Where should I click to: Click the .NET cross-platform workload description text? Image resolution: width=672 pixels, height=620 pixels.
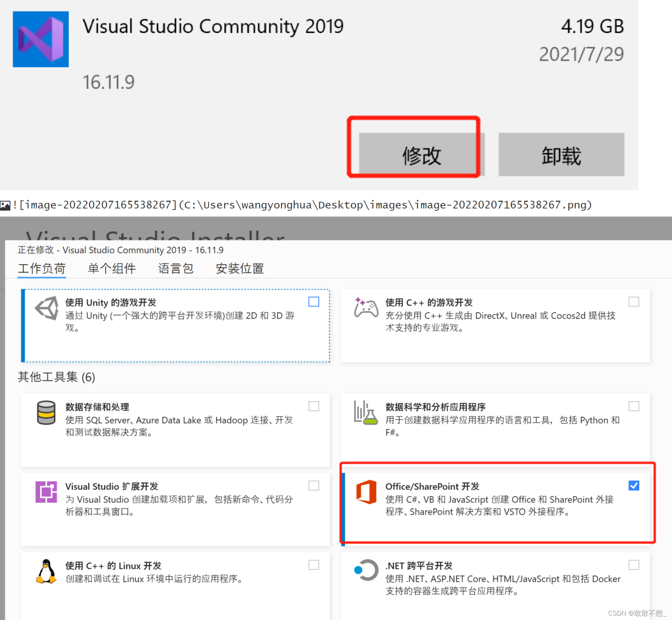pyautogui.click(x=503, y=585)
